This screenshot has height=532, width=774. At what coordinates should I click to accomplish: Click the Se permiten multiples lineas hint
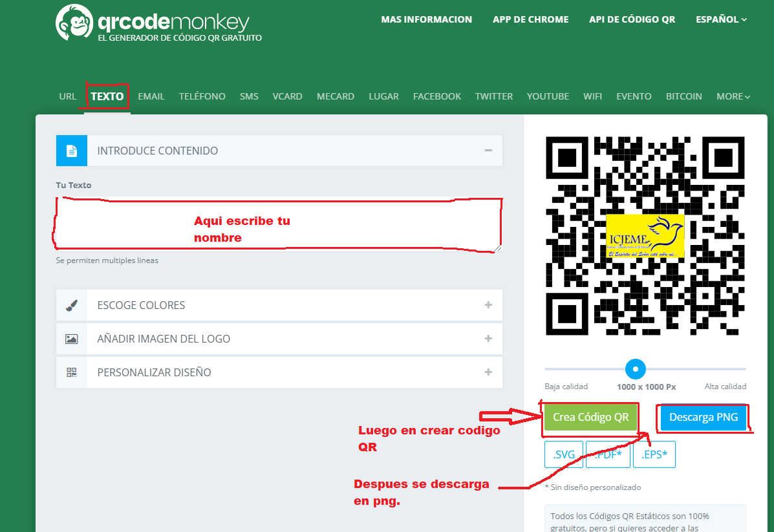pyautogui.click(x=107, y=260)
